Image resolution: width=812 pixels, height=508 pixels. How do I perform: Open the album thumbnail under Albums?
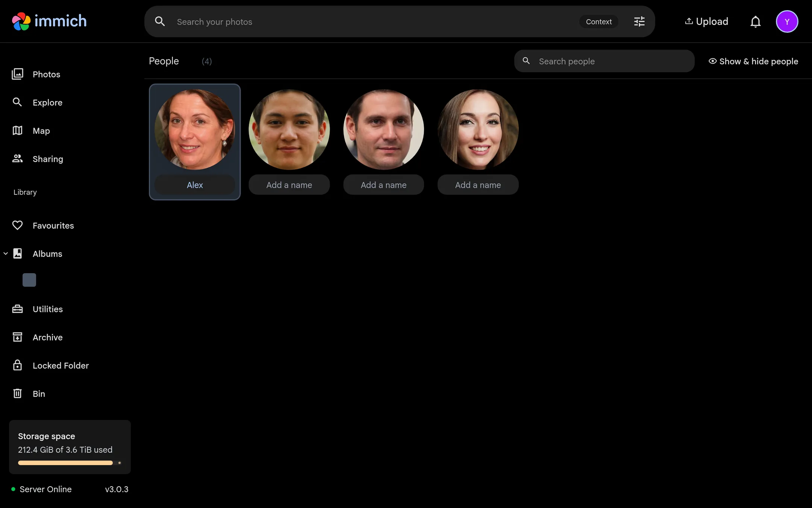click(29, 280)
